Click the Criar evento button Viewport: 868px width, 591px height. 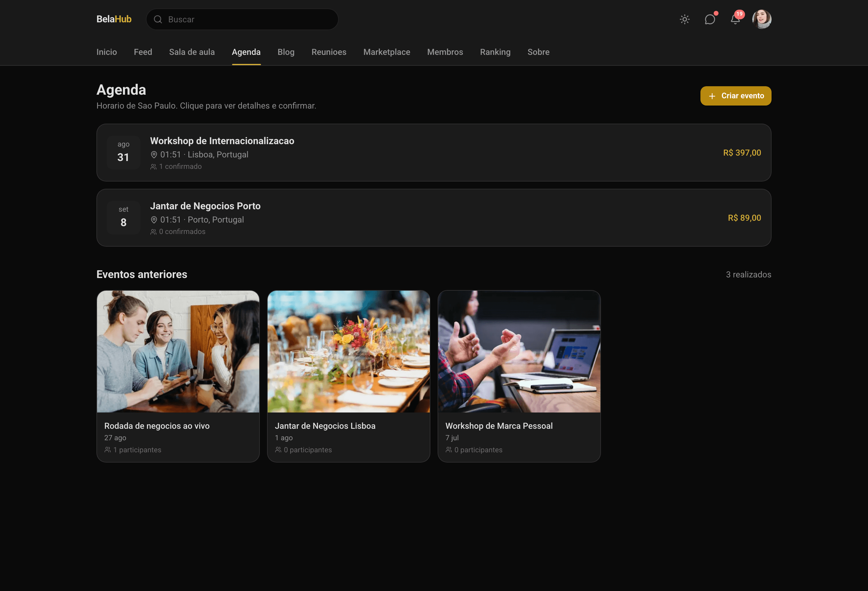736,96
